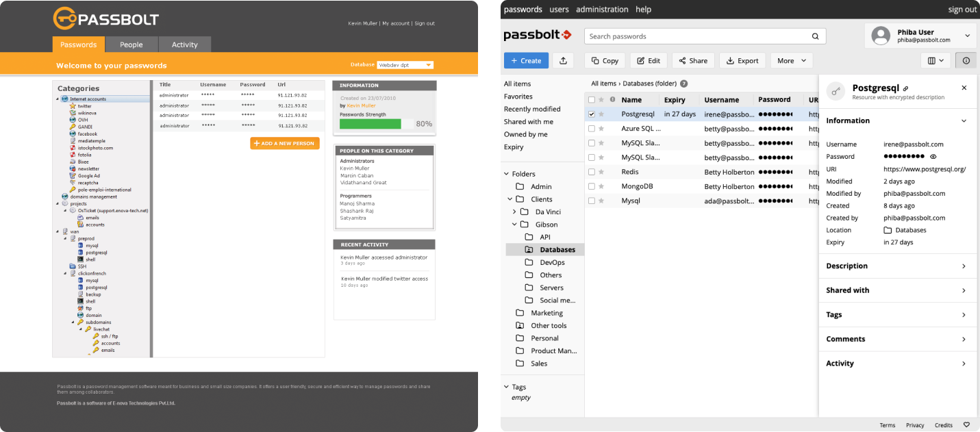Open the Phiba User account dropdown
980x432 pixels.
(921, 36)
